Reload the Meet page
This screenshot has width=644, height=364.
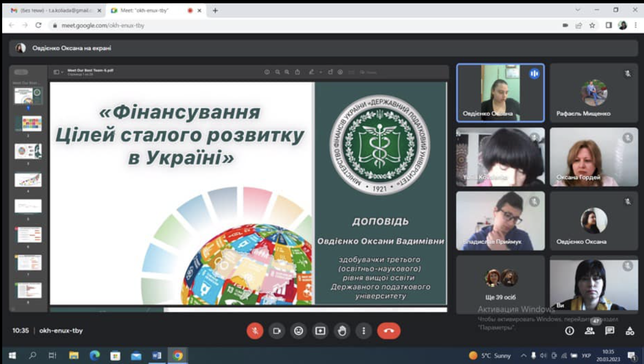(x=38, y=25)
